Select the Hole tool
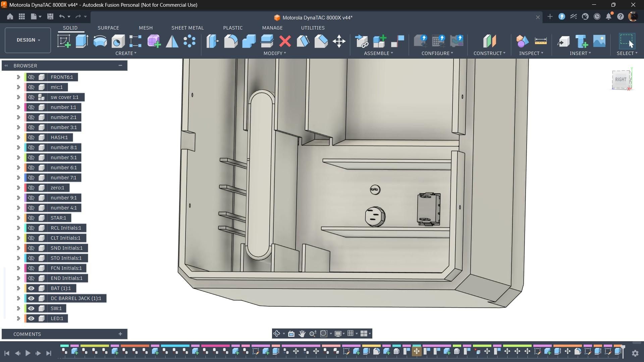644x362 pixels. click(x=118, y=41)
